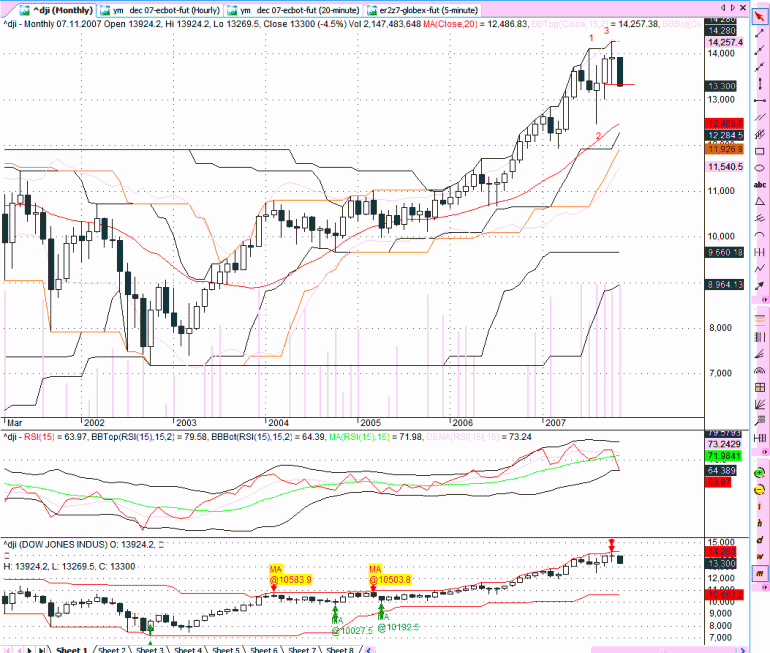Click the horizontal scrollbar right arrow
Viewport: 770px width, 653px height.
(743, 650)
